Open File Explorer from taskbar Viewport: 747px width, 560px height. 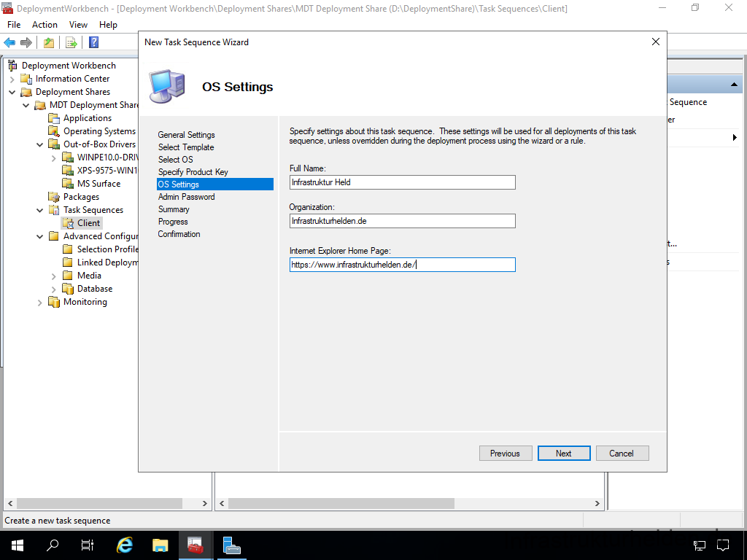[160, 545]
